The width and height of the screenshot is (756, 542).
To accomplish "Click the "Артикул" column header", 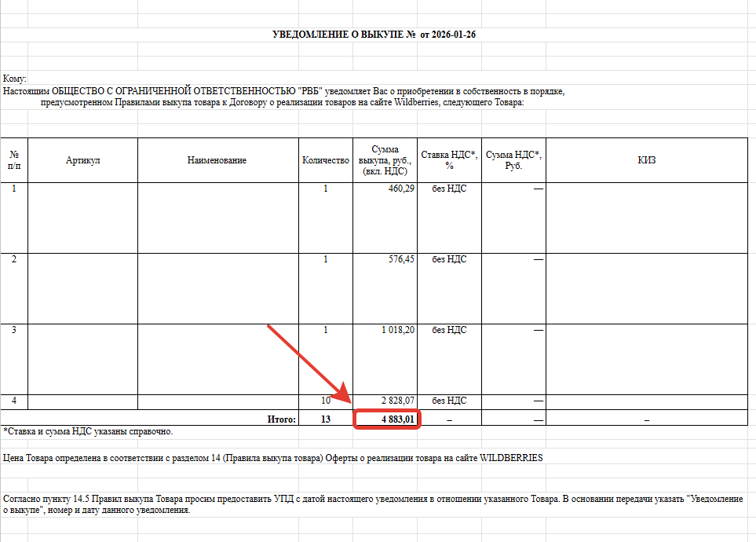I will point(82,160).
